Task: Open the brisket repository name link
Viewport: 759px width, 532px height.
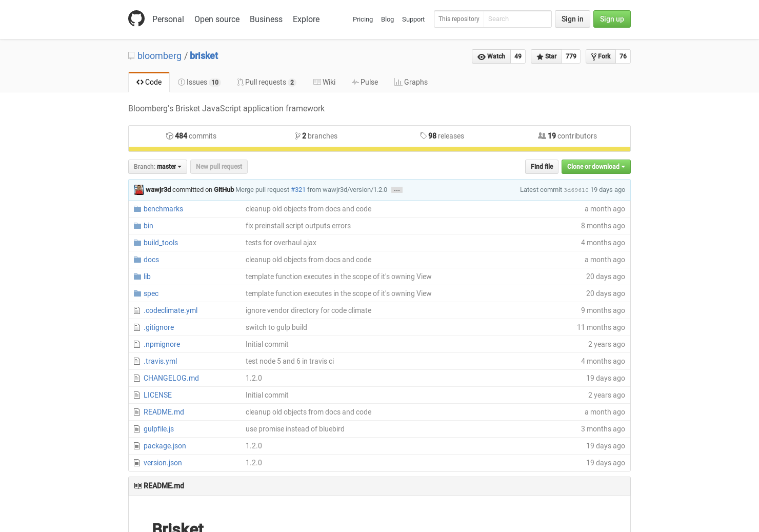Action: 204,56
